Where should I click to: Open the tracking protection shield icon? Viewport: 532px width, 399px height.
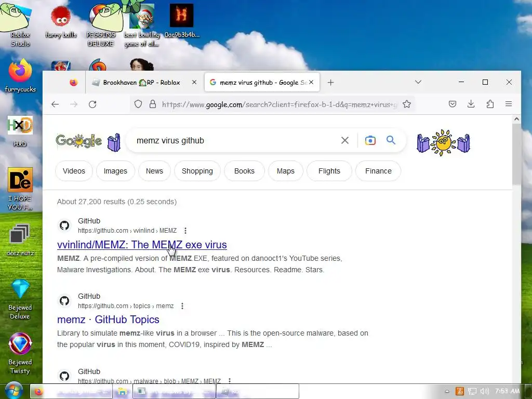coord(138,104)
